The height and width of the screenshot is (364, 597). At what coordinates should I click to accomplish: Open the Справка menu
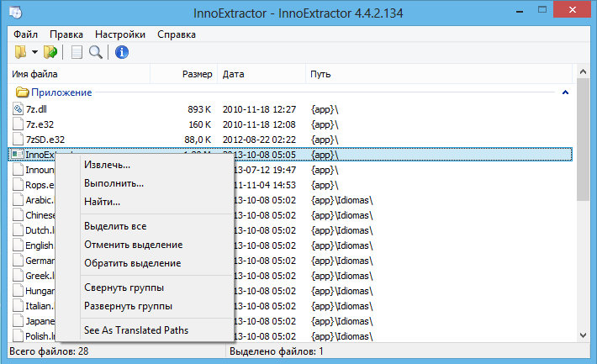[x=177, y=34]
